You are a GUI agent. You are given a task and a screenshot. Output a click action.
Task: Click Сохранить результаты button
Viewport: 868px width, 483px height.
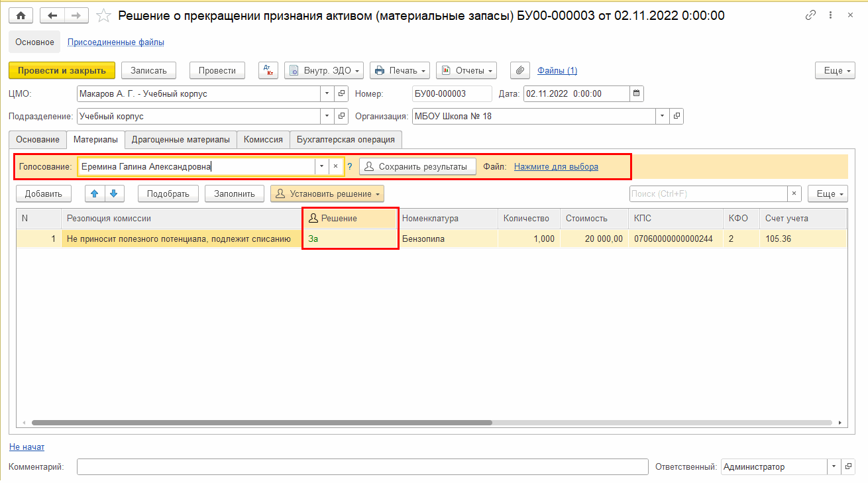[x=417, y=167]
